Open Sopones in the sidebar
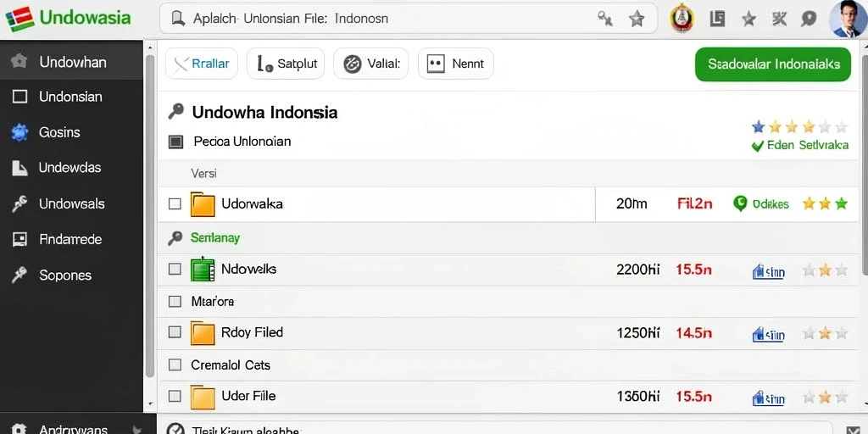This screenshot has height=434, width=868. pyautogui.click(x=72, y=275)
